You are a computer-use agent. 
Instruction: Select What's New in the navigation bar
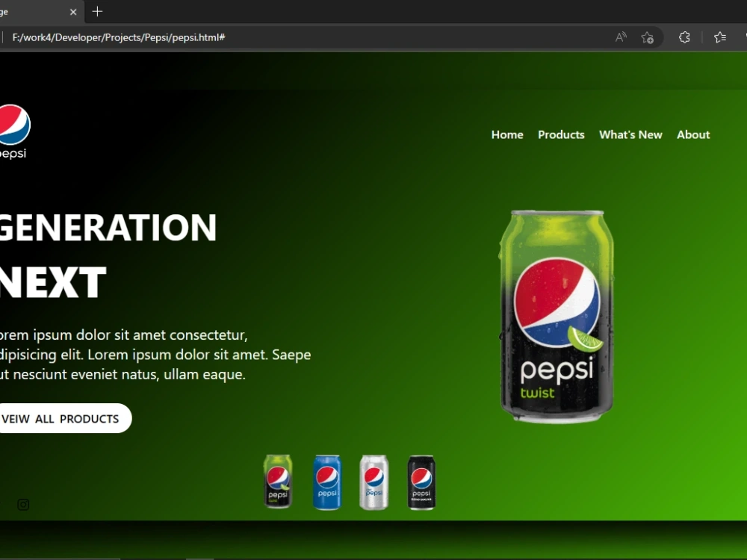coord(630,134)
